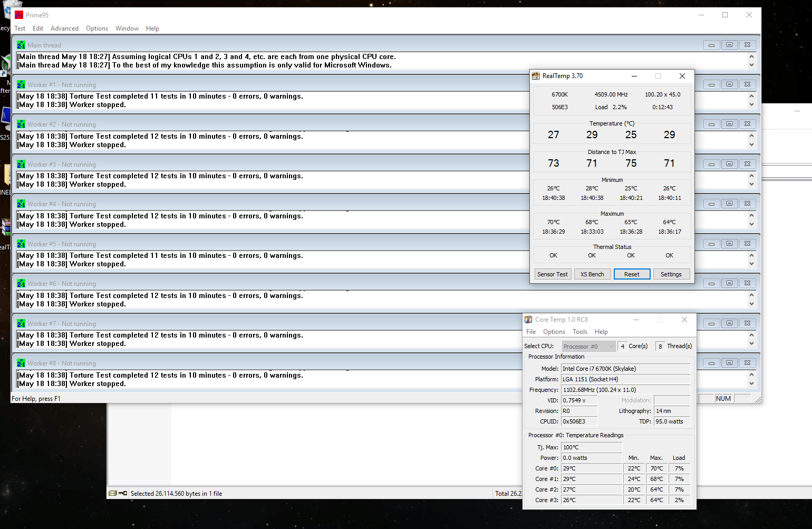
Task: Click Sensor Test button in RealTemp
Action: point(553,274)
